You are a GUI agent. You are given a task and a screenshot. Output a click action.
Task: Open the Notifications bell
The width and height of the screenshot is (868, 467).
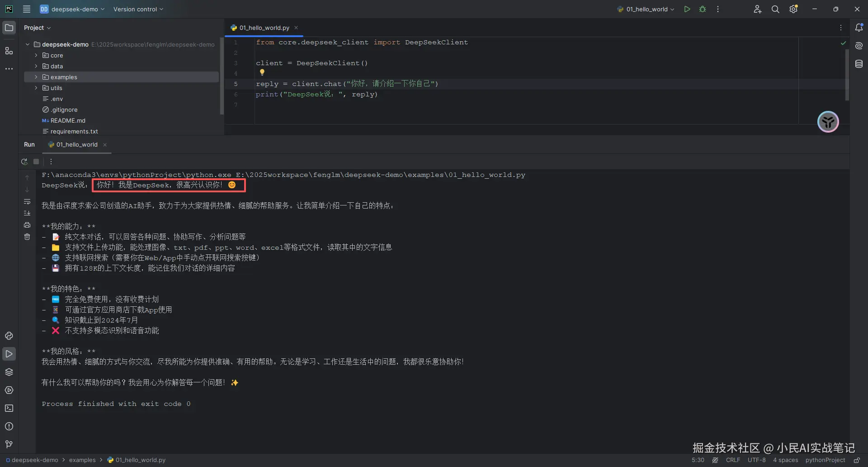[859, 28]
